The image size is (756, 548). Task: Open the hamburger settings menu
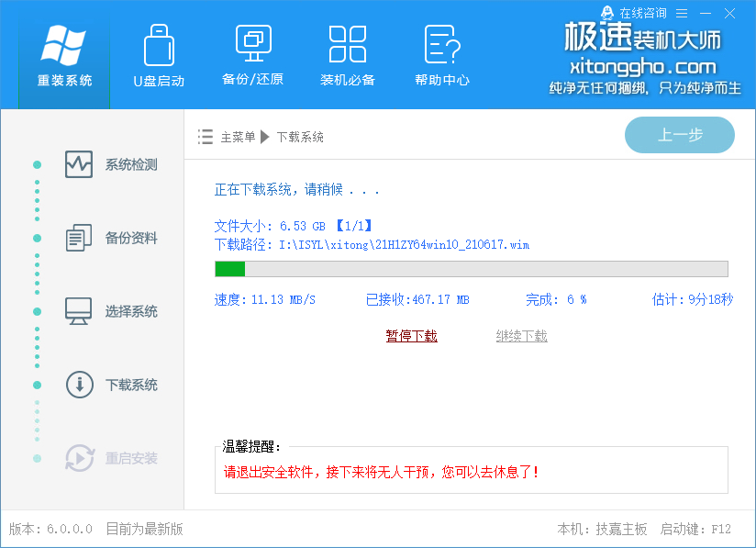click(682, 14)
